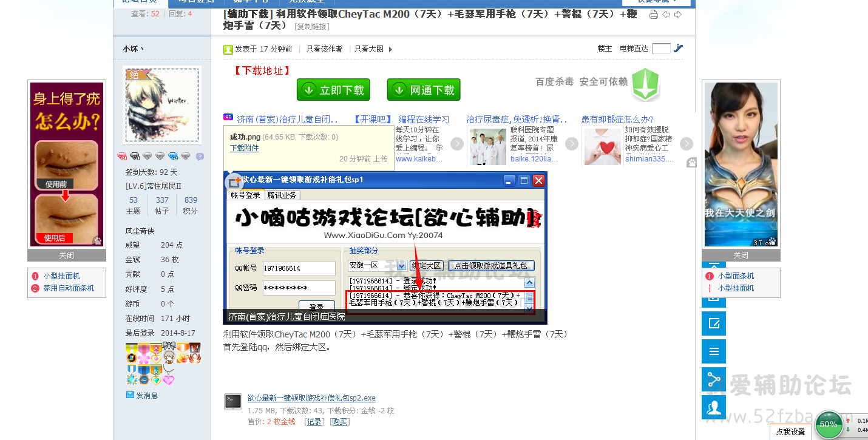Click the QQ密码 input field

(299, 288)
